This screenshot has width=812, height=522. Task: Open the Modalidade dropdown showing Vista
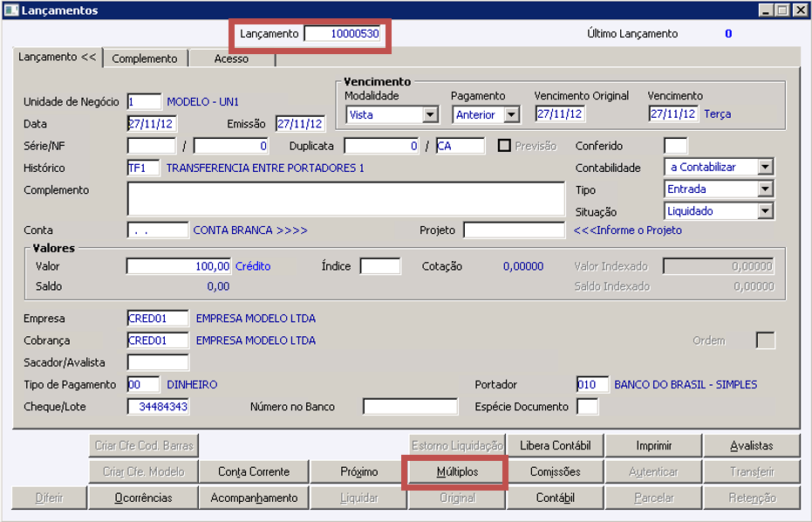[430, 114]
